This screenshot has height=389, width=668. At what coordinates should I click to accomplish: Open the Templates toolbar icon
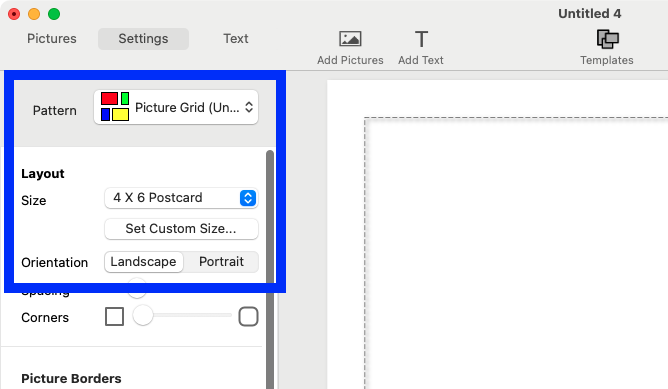tap(607, 39)
